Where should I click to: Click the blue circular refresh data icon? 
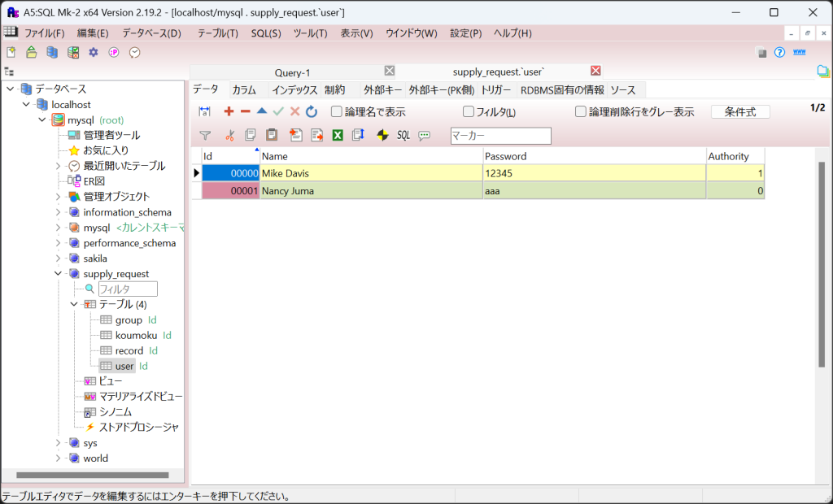click(312, 111)
